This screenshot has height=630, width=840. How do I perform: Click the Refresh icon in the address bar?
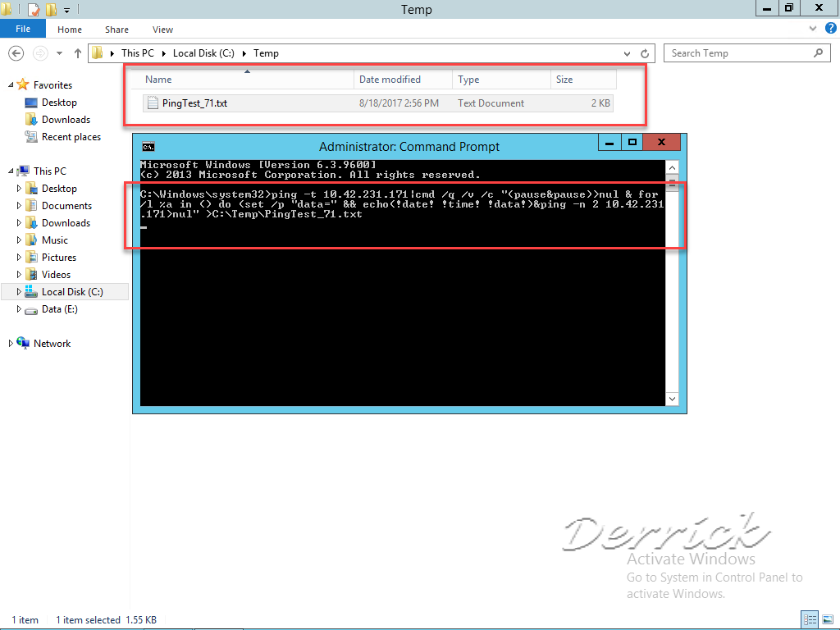click(645, 52)
